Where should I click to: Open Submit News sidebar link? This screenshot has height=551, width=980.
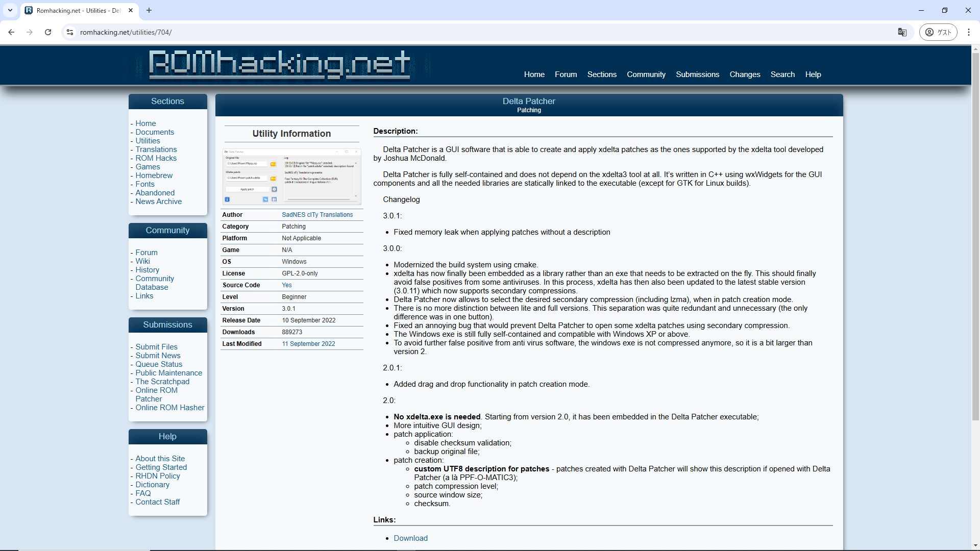pos(158,356)
